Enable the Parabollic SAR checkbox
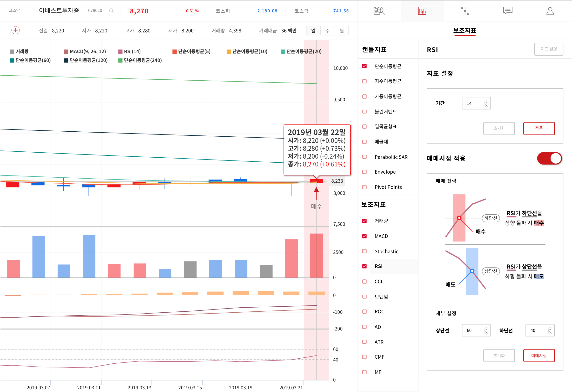Image resolution: width=572 pixels, height=392 pixels. pyautogui.click(x=364, y=157)
